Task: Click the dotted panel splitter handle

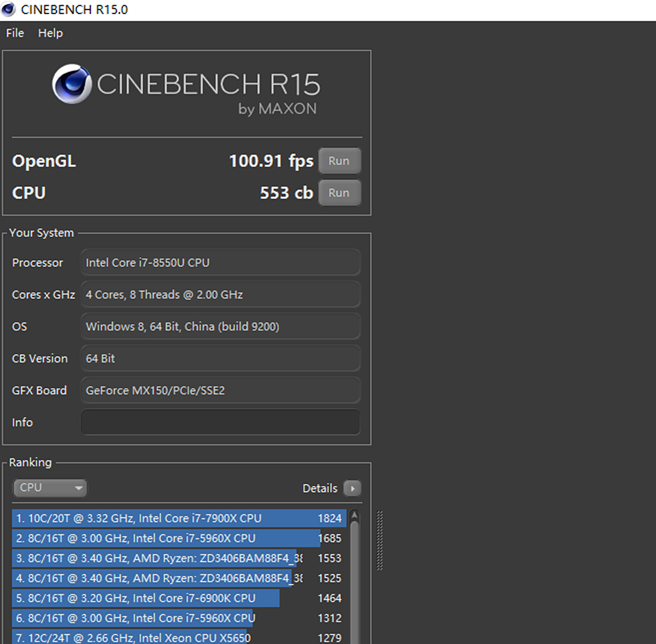Action: tap(380, 541)
